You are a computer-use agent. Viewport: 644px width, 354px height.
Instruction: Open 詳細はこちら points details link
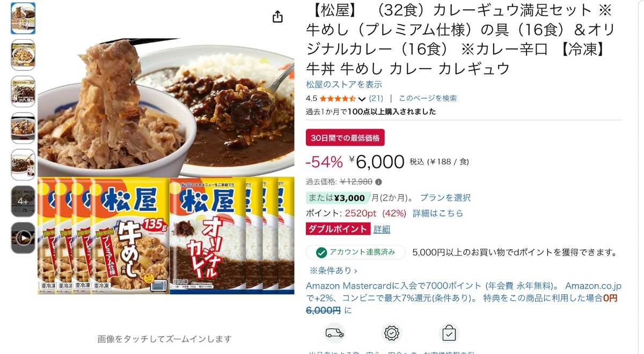pos(438,213)
